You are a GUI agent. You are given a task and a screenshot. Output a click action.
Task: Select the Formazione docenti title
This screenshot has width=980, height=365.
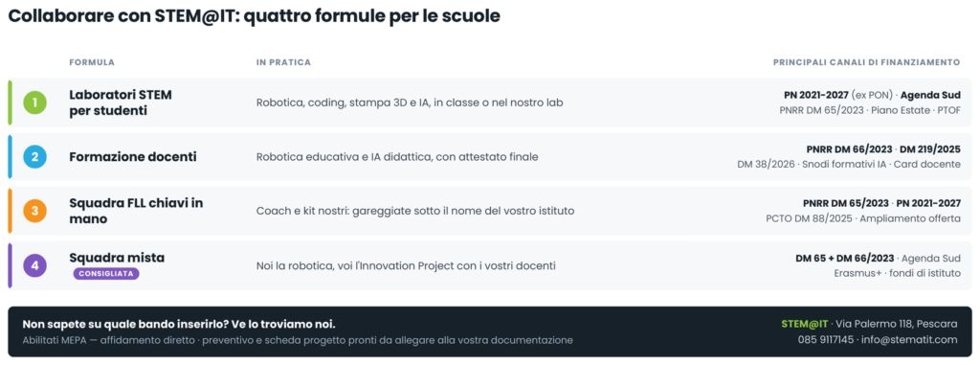tap(132, 157)
